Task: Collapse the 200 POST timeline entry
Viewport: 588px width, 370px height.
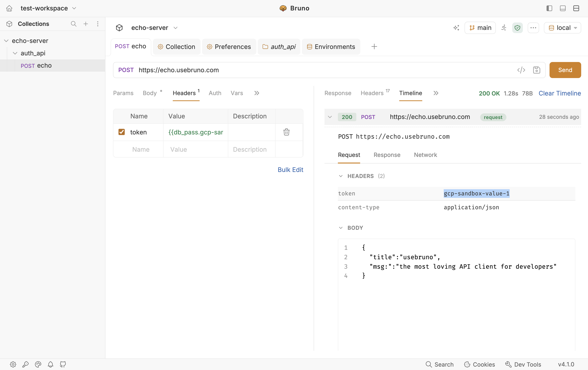Action: 330,117
